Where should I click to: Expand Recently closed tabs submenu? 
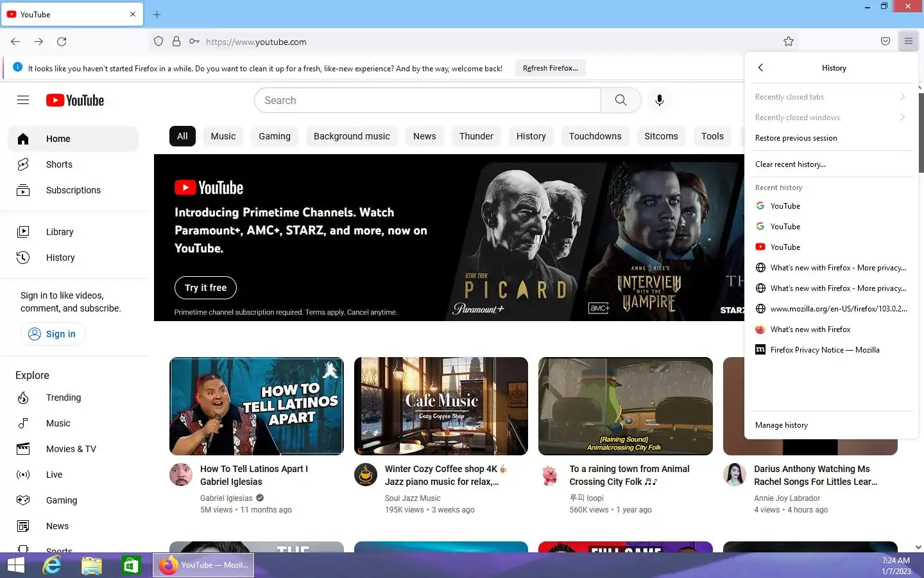pyautogui.click(x=831, y=97)
